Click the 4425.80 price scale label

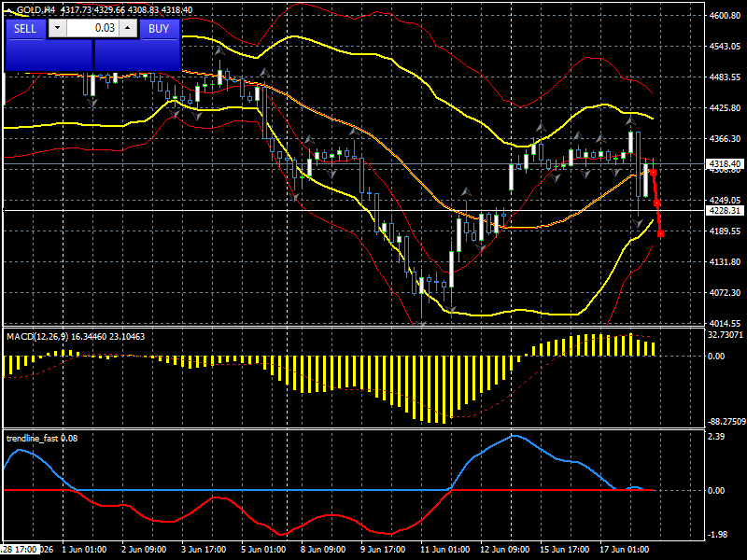click(726, 108)
